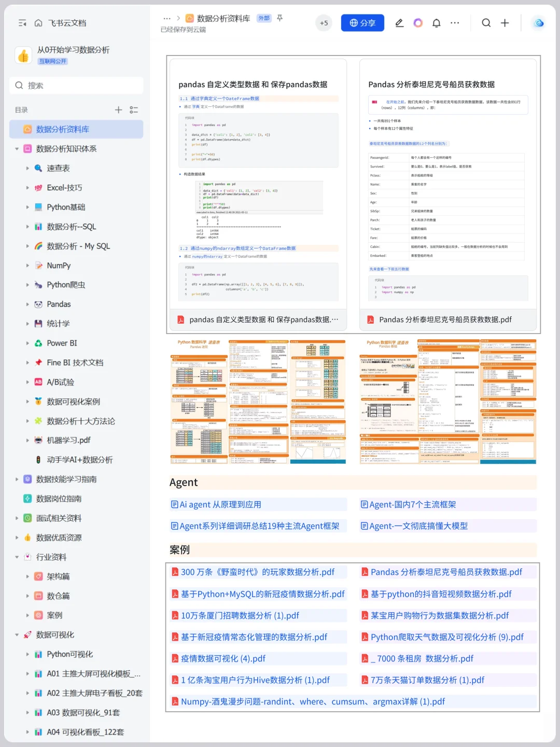The width and height of the screenshot is (560, 747).
Task: Open 300 万条《野蛮时代》的玩家数据分析.pdf
Action: tap(253, 572)
